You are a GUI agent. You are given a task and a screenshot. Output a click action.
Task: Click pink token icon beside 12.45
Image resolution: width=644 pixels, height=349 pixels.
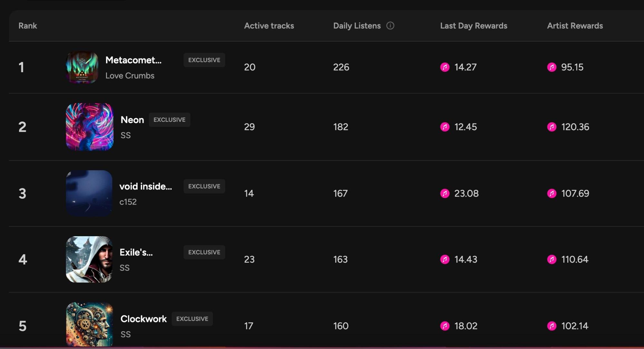(445, 127)
